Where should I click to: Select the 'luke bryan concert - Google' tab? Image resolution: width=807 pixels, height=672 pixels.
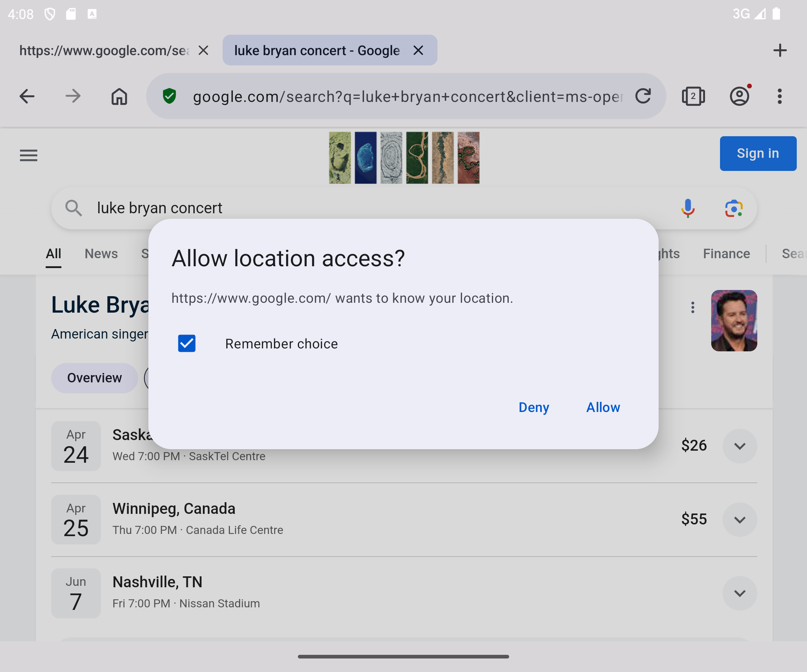click(x=317, y=50)
